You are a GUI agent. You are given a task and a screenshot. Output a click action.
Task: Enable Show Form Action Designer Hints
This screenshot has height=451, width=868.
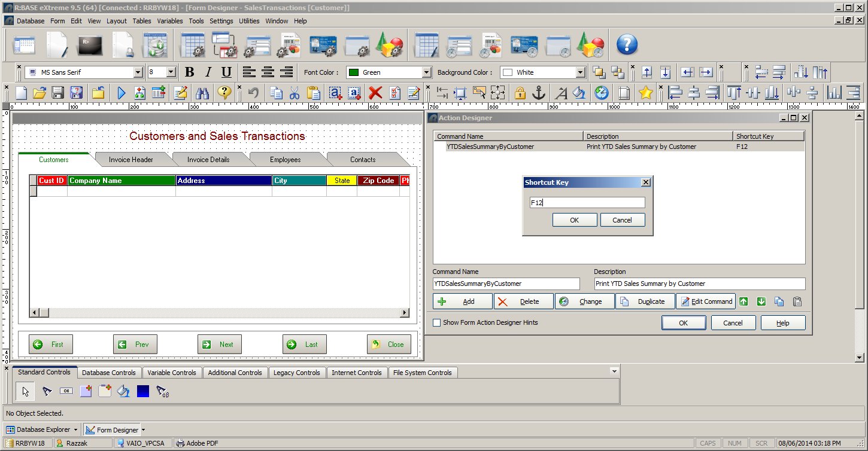(x=437, y=322)
